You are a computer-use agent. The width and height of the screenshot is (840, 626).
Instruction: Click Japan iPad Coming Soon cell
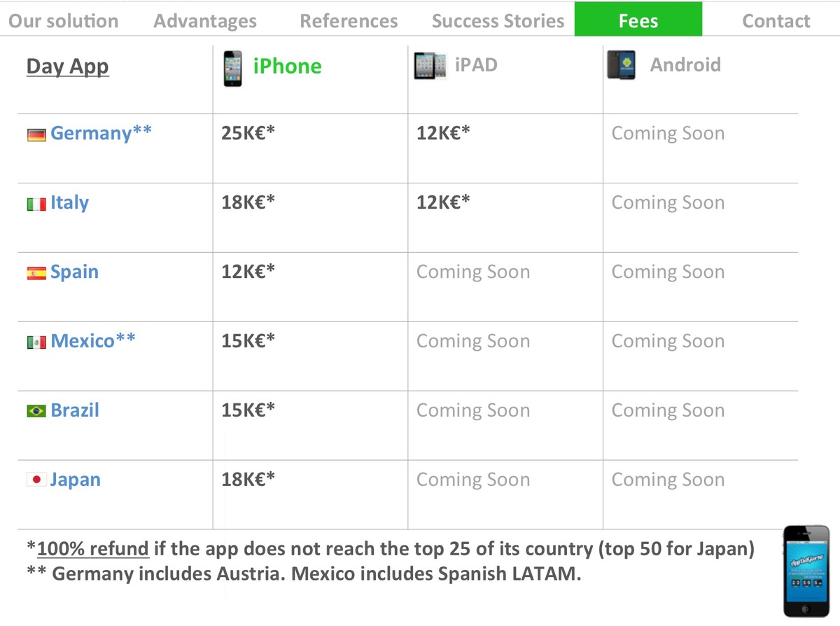(x=473, y=480)
